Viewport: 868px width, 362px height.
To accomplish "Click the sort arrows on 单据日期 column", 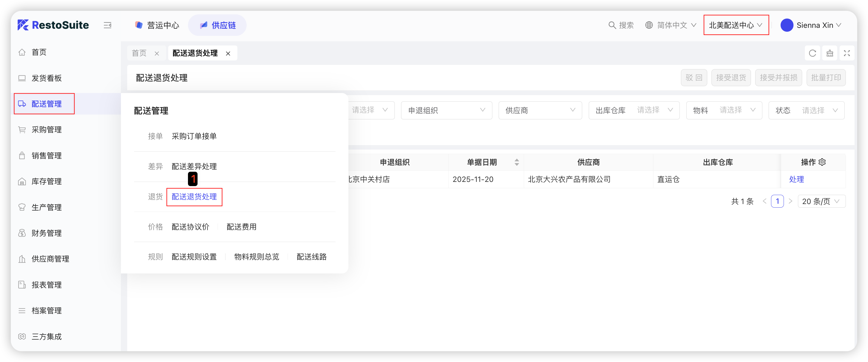I will (x=517, y=162).
